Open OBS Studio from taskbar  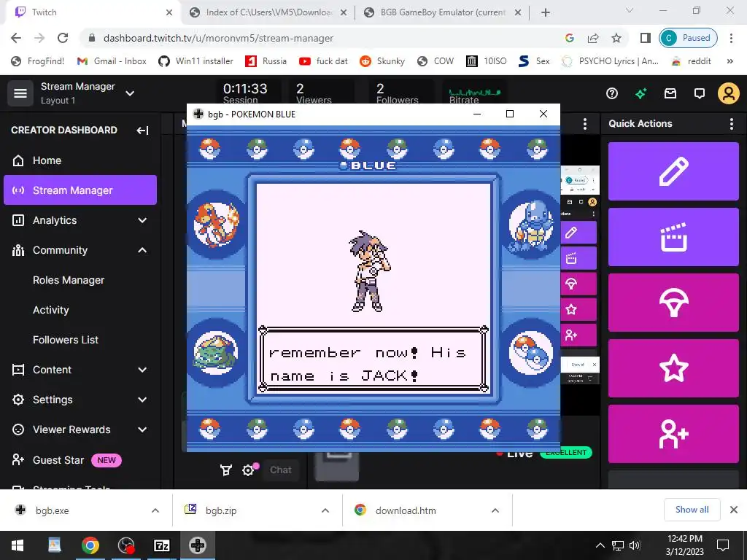coord(125,545)
